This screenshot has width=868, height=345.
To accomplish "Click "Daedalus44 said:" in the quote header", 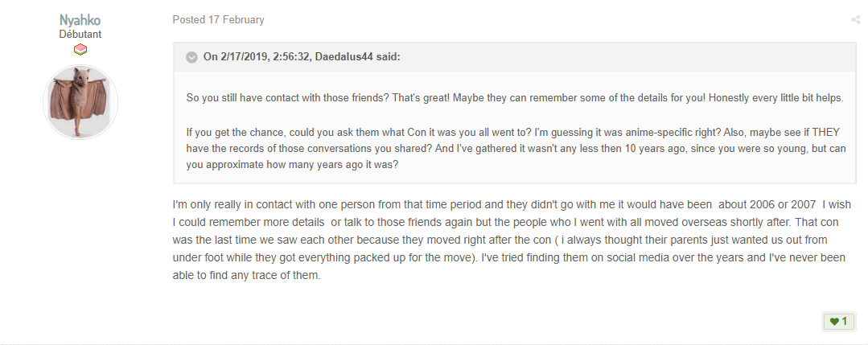I will pyautogui.click(x=358, y=57).
